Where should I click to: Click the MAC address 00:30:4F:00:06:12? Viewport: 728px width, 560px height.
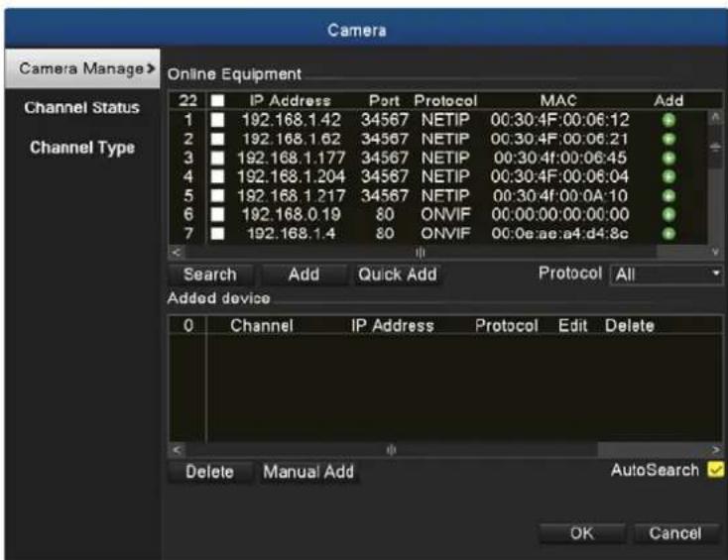[x=560, y=120]
